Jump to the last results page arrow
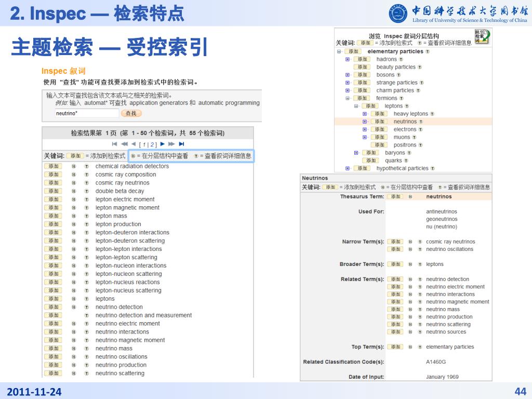This screenshot has height=399, width=532. [181, 144]
